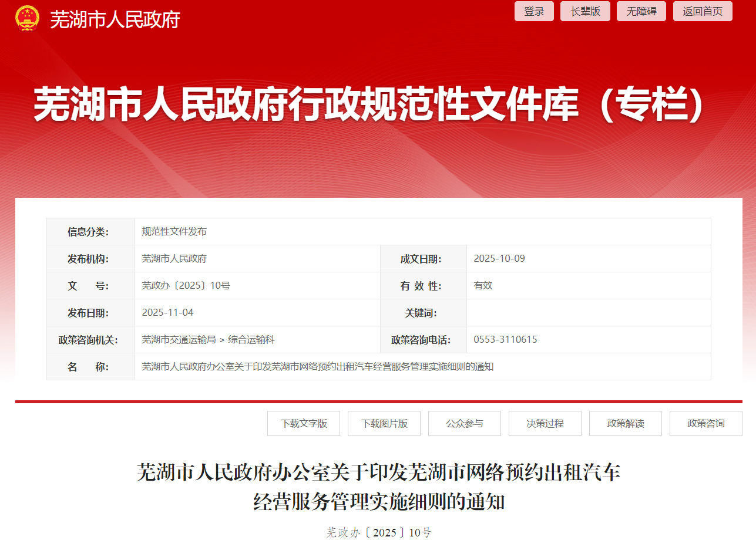Click the 成文日期 label cell
Viewport: 756px width, 547px height.
[x=424, y=259]
